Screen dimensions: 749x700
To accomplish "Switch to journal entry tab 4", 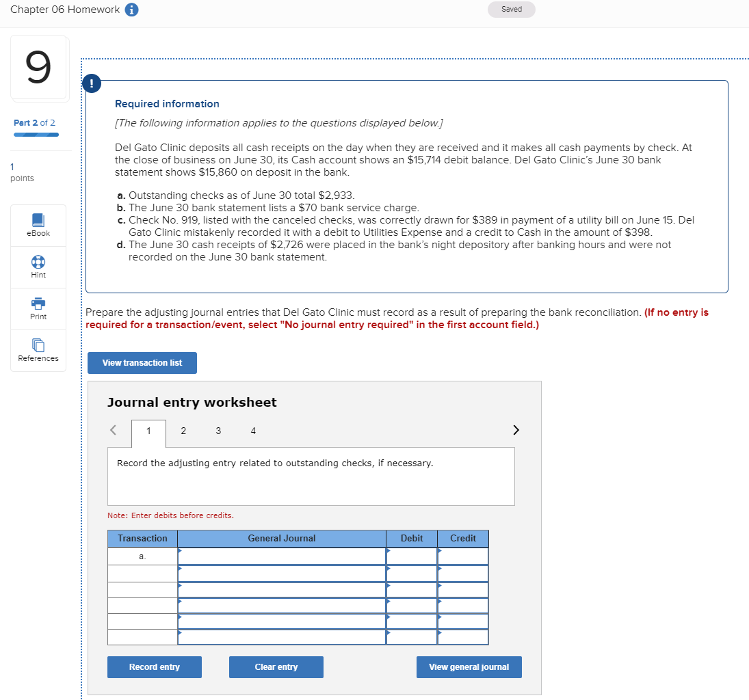I will point(253,431).
